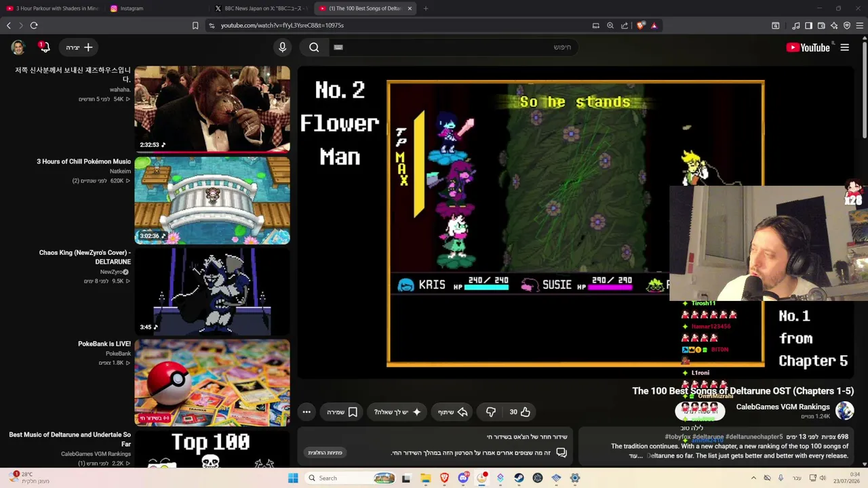Open the Top 100 recommended video thumbnail
868x488 pixels.
[x=212, y=449]
